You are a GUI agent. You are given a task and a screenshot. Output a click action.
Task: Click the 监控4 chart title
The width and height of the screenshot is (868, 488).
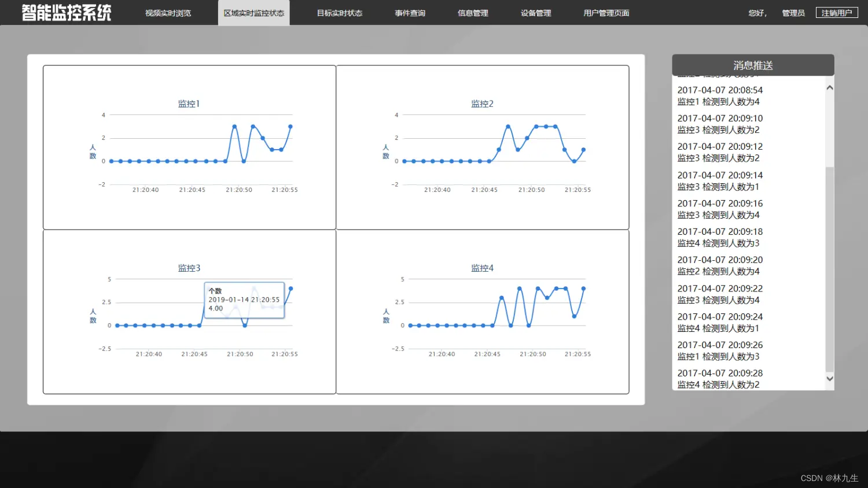pos(482,268)
